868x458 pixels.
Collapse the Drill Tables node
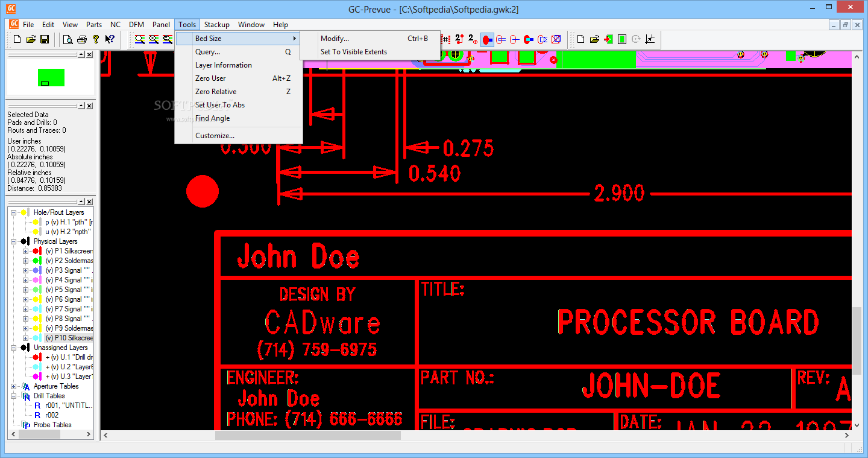(x=13, y=396)
